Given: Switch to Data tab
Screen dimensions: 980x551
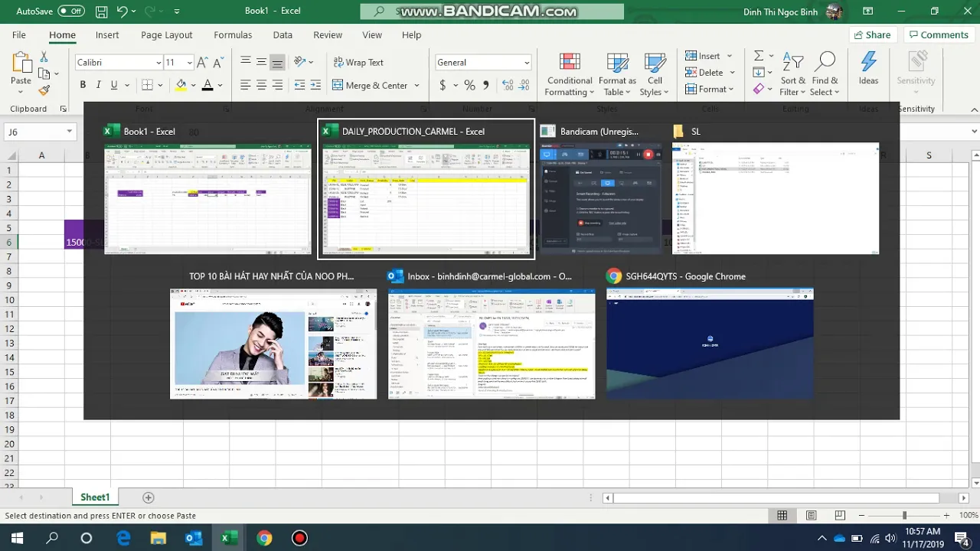Looking at the screenshot, I should pyautogui.click(x=283, y=35).
